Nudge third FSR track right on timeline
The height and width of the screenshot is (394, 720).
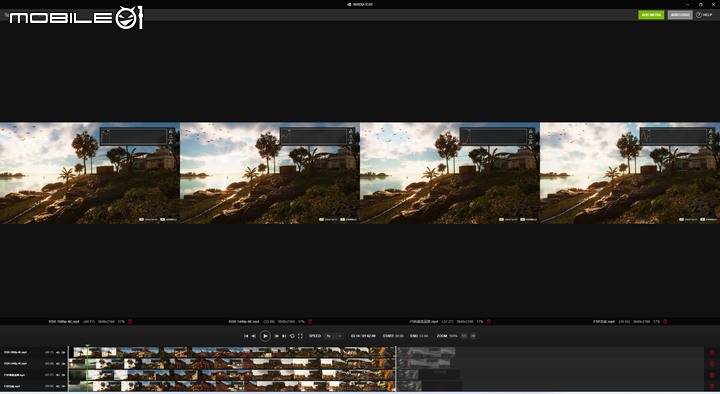coord(63,375)
